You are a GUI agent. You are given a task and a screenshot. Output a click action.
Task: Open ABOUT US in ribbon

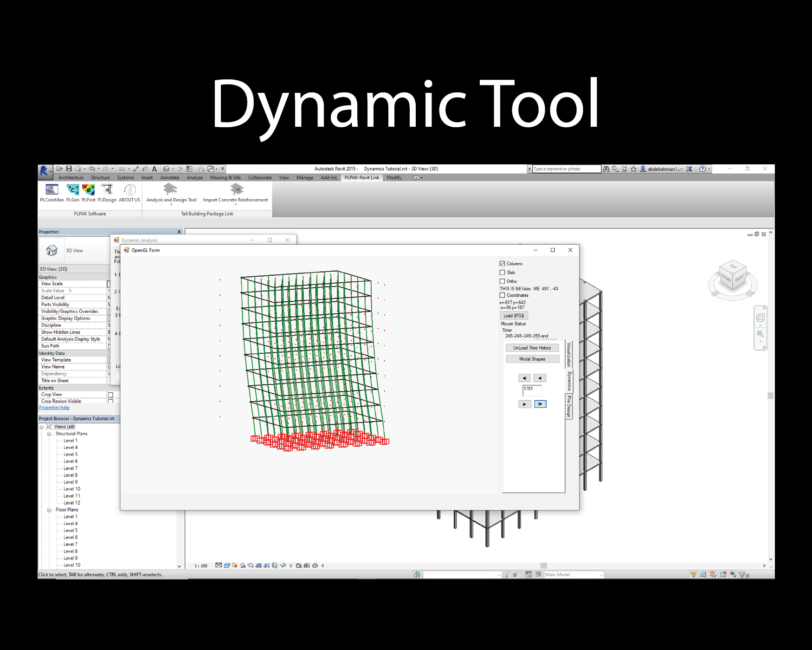click(129, 190)
